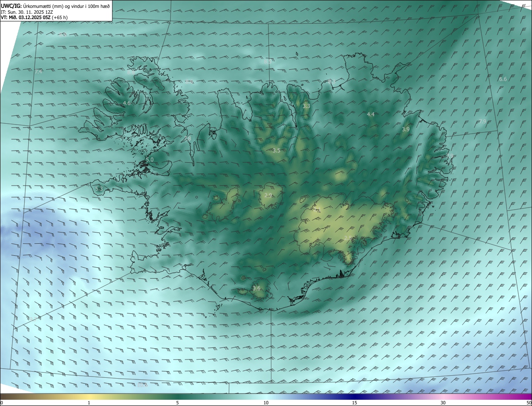Select the 50 label on the colour scale
Screen dimensions: 532x406
coord(529,403)
